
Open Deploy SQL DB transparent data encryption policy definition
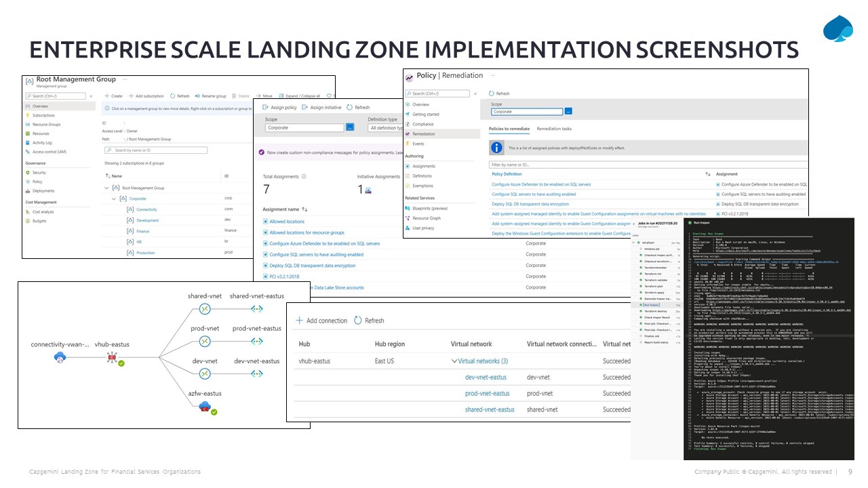click(530, 204)
